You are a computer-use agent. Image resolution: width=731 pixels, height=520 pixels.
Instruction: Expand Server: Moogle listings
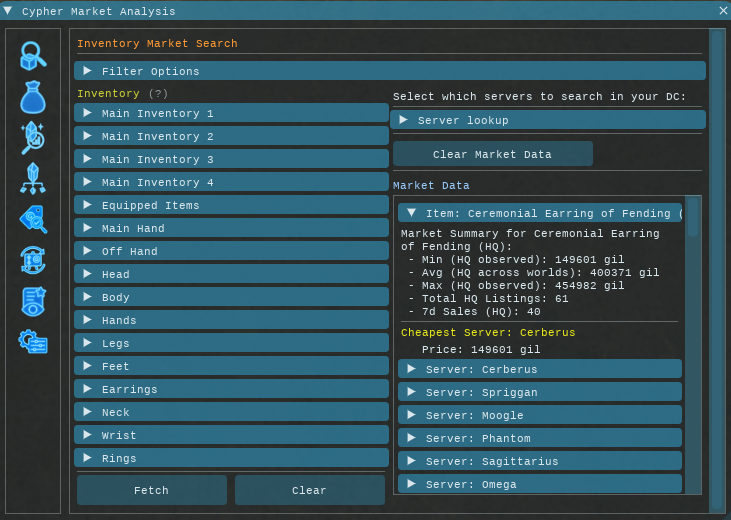point(539,415)
